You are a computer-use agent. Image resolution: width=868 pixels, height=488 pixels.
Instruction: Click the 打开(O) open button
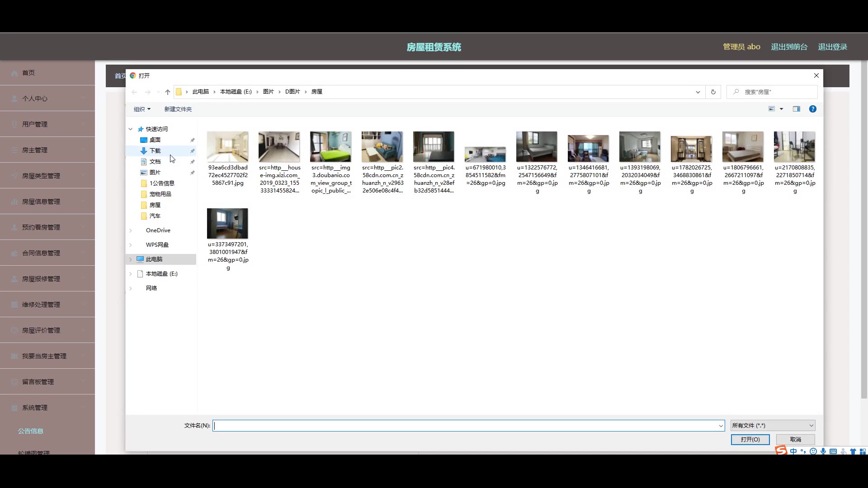tap(750, 439)
